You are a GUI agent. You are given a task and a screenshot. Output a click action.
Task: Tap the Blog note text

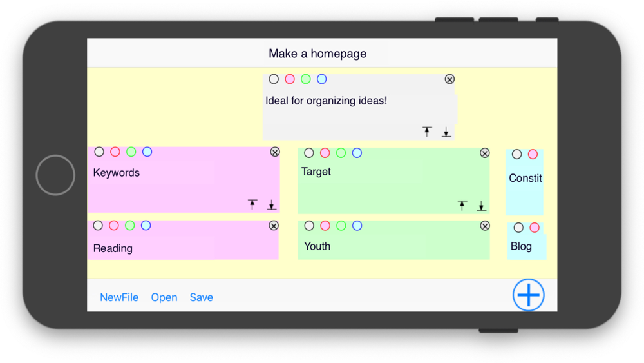click(521, 246)
